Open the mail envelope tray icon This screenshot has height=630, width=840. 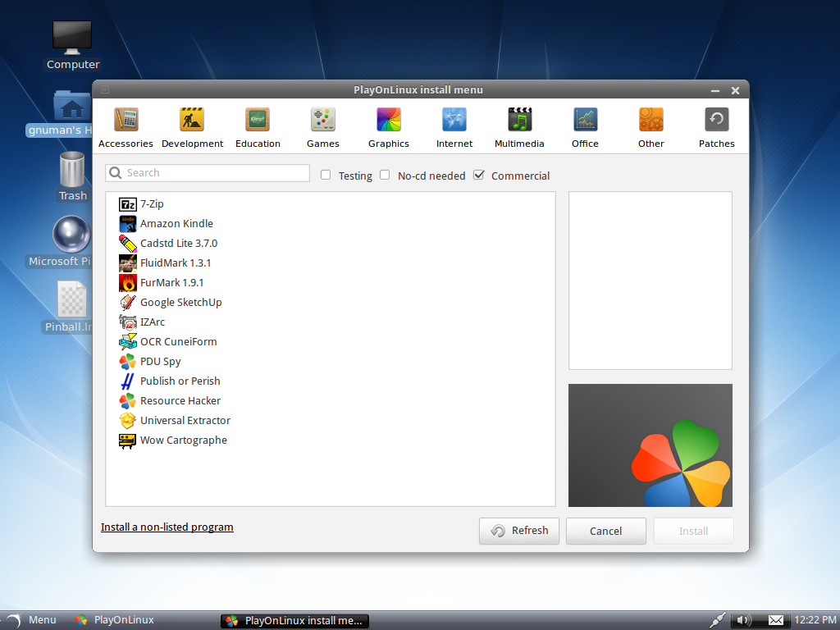pyautogui.click(x=776, y=620)
